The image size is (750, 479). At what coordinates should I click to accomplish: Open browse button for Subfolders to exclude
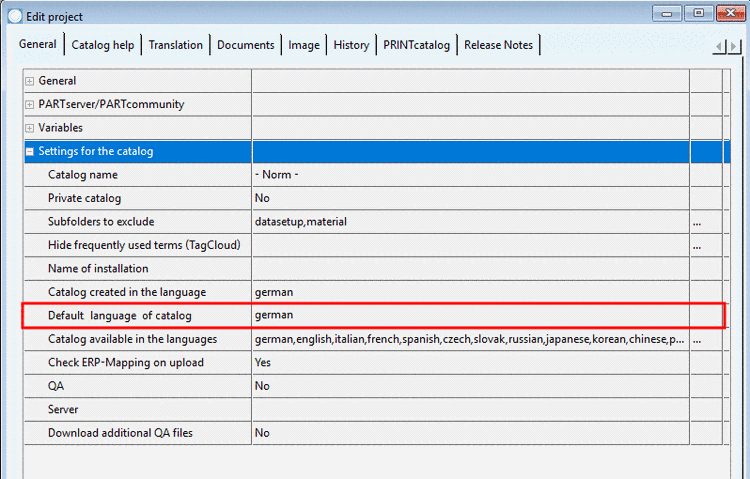(697, 223)
